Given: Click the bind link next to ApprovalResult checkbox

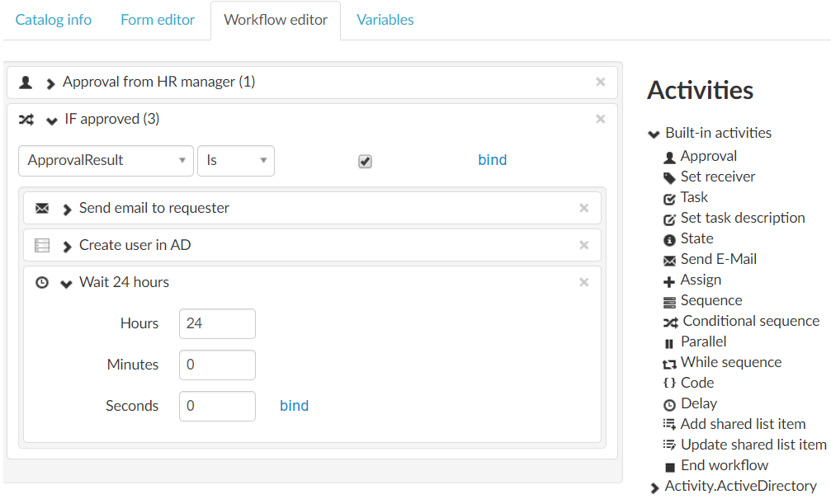Looking at the screenshot, I should [x=492, y=160].
